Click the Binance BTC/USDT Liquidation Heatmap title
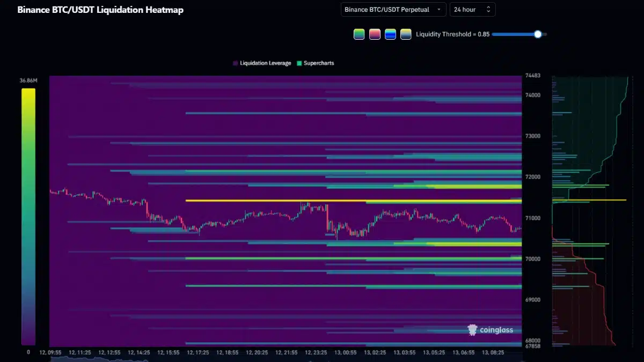The height and width of the screenshot is (362, 644). (100, 10)
